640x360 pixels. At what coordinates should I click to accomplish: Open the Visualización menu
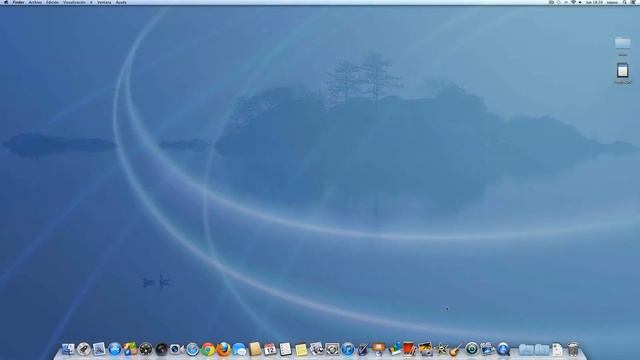[74, 2]
